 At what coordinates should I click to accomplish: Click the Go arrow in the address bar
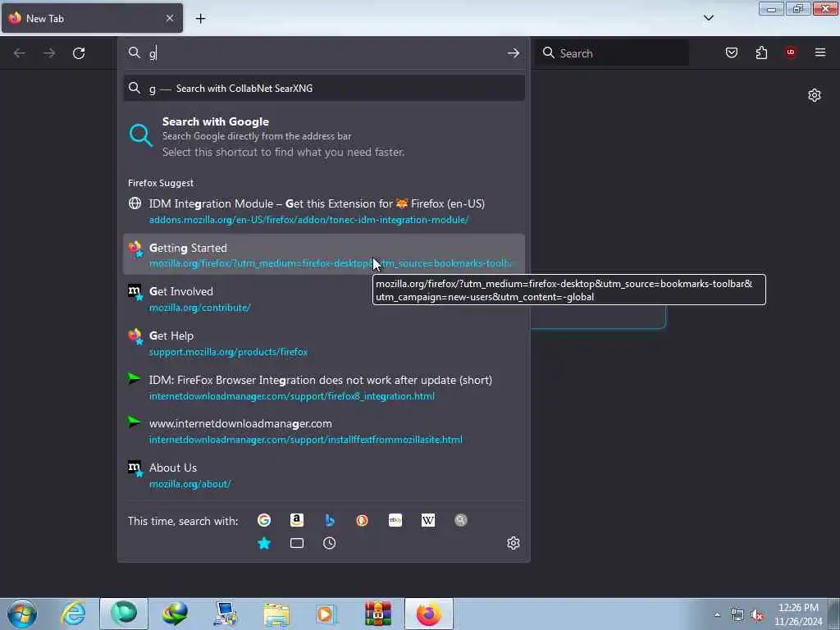[514, 53]
